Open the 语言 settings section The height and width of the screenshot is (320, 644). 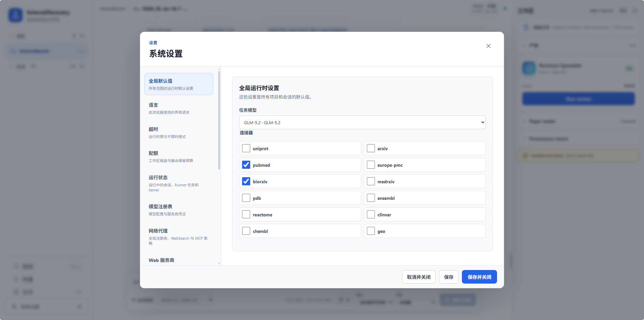tap(179, 108)
